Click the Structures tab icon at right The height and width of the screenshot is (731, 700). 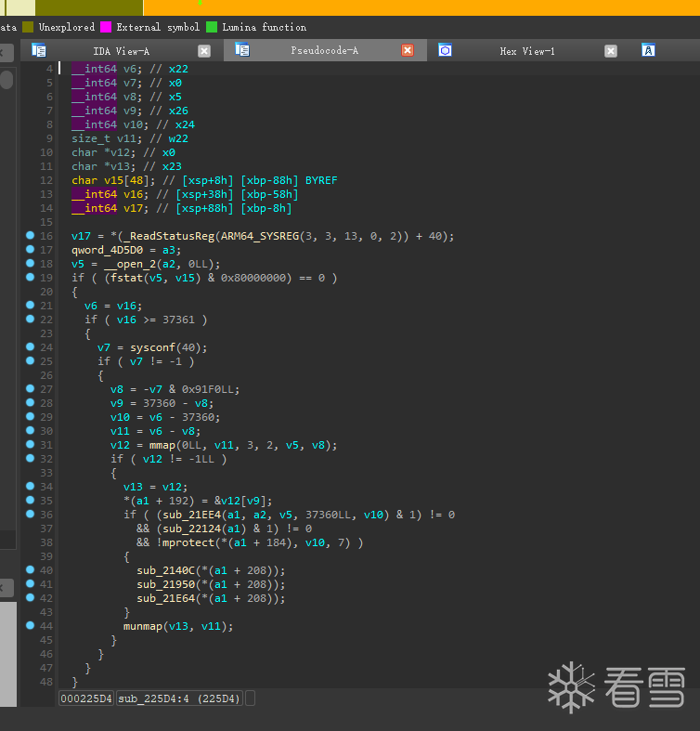[x=648, y=50]
